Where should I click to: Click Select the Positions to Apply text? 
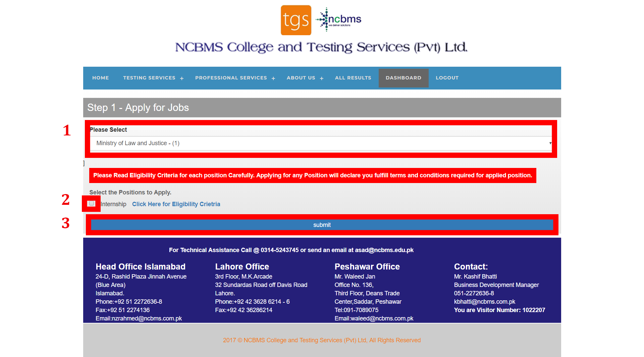pyautogui.click(x=130, y=192)
